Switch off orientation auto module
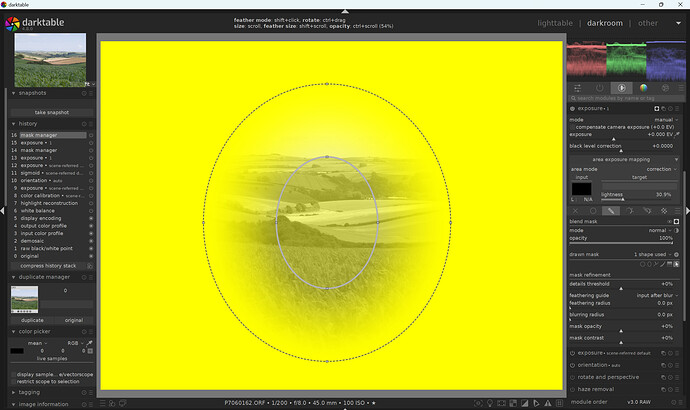The height and width of the screenshot is (410, 690). pyautogui.click(x=573, y=365)
